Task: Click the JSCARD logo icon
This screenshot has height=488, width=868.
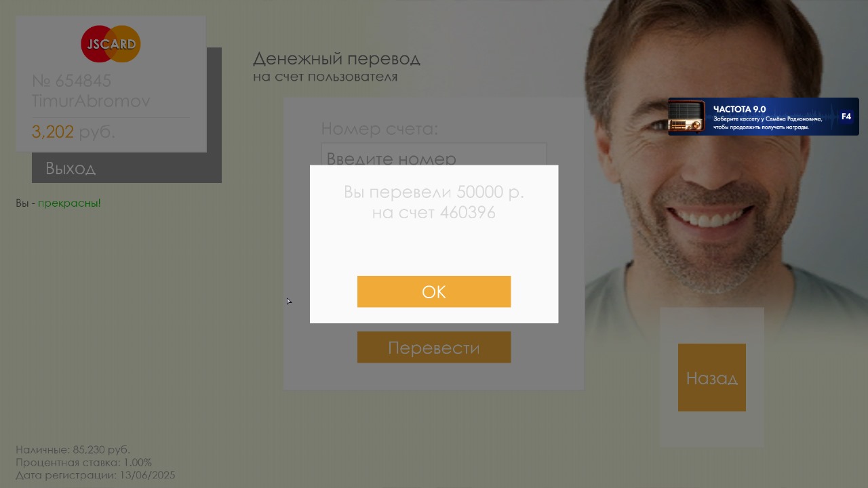Action: (x=111, y=44)
